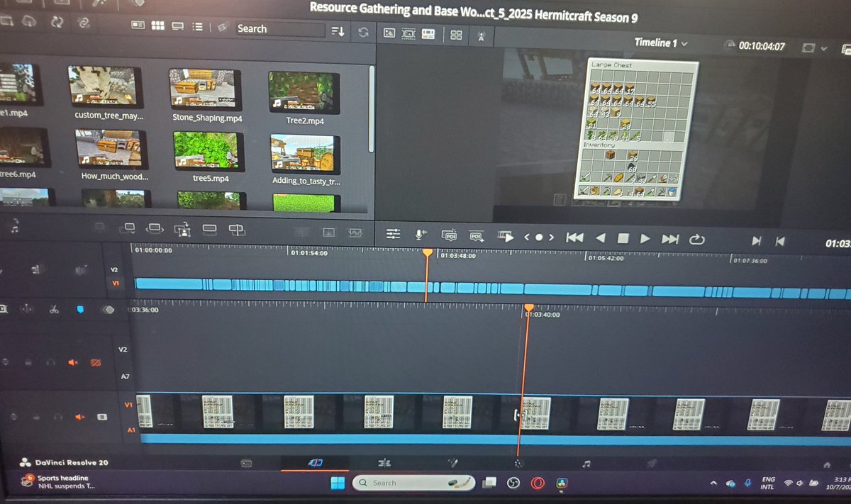The width and height of the screenshot is (851, 504).
Task: Enable the disabled V2 video track
Action: (x=96, y=363)
